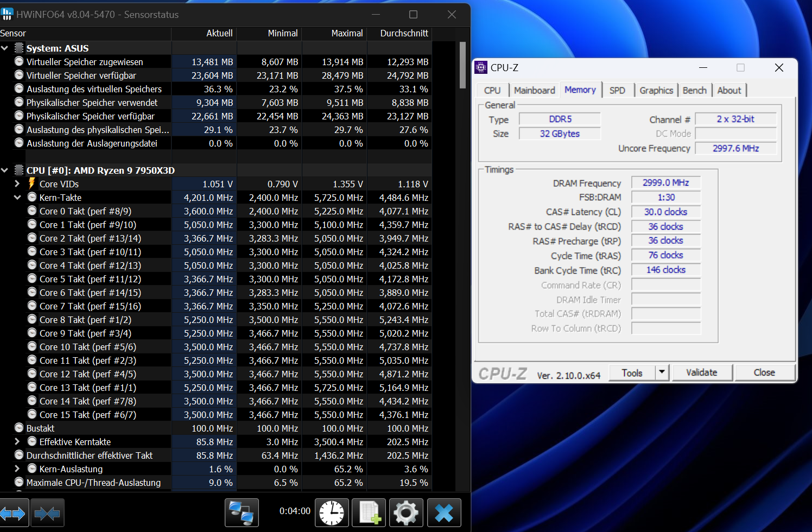812x532 pixels.
Task: Click the expand-columns double-arrow icon
Action: coord(14,512)
